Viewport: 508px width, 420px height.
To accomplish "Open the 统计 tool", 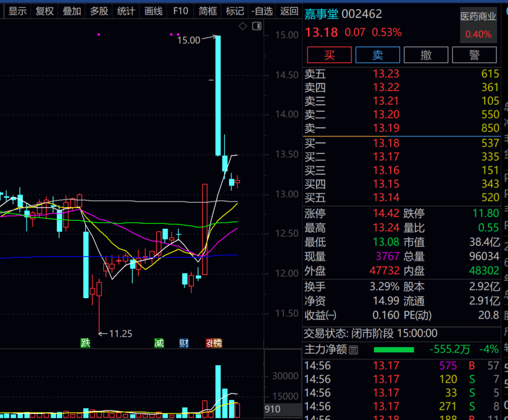I will (126, 11).
